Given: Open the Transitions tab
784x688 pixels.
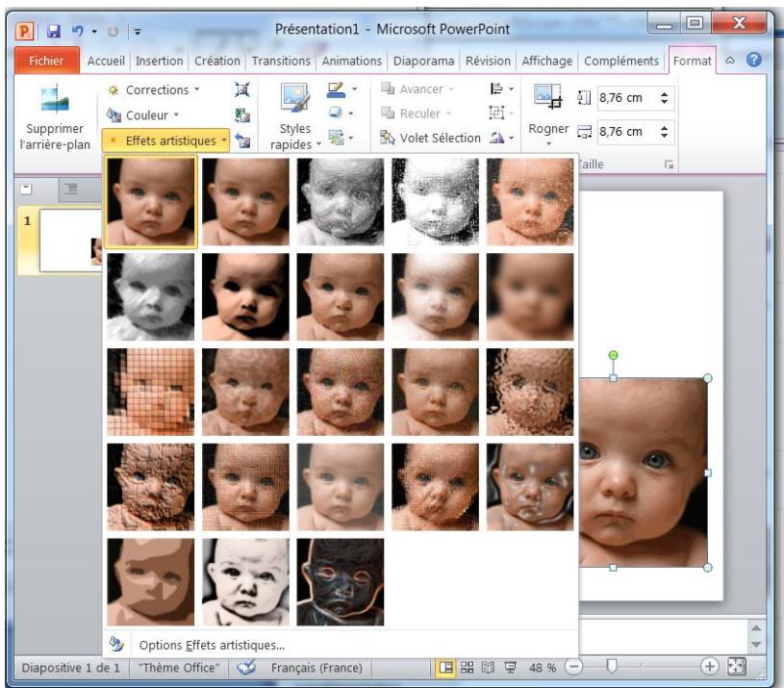Looking at the screenshot, I should point(281,61).
